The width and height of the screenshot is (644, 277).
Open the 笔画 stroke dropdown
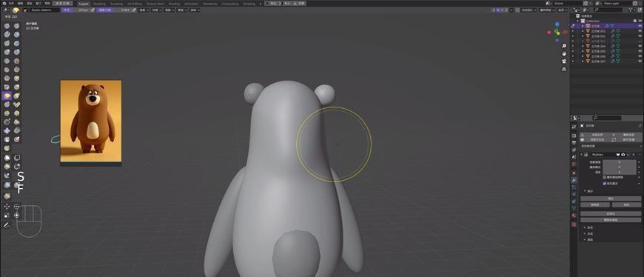point(169,10)
